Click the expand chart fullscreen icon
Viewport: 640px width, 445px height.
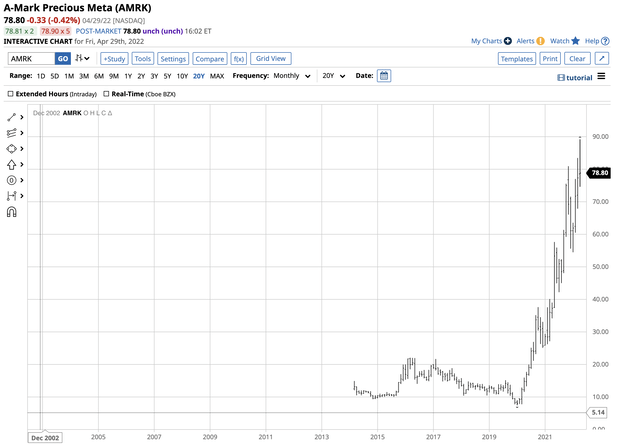tap(600, 59)
